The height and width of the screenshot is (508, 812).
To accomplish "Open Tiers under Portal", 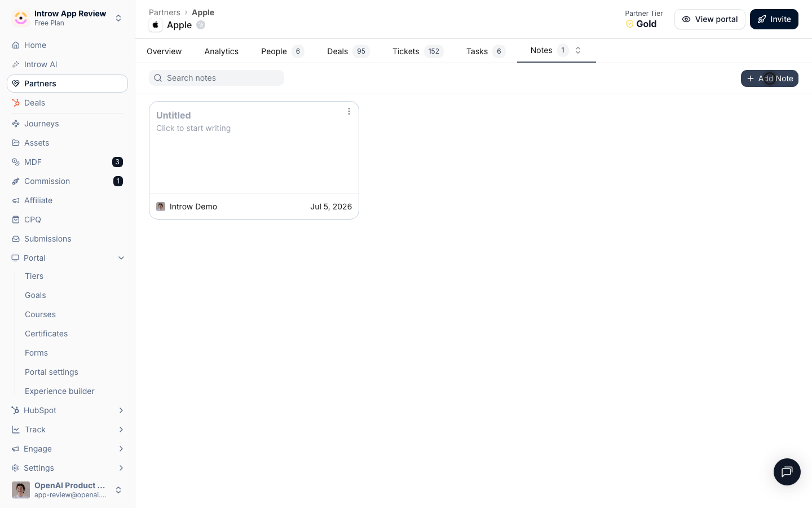I will (34, 276).
